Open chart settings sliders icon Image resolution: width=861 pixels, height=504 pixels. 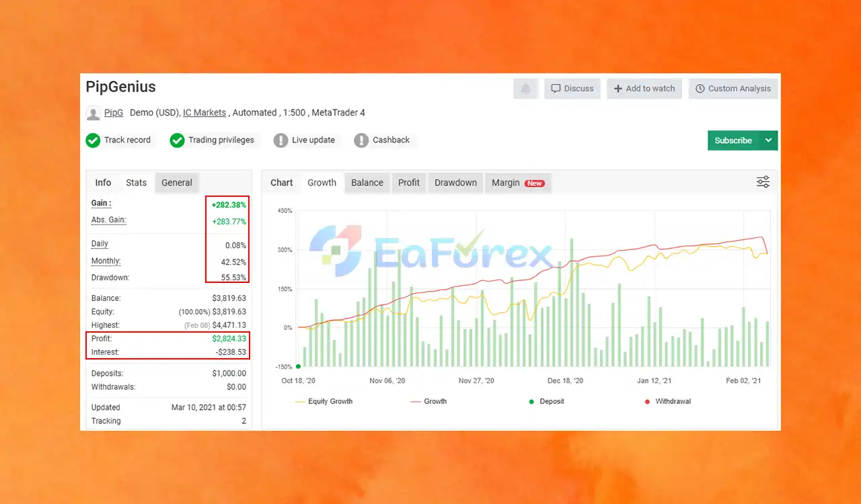(763, 182)
